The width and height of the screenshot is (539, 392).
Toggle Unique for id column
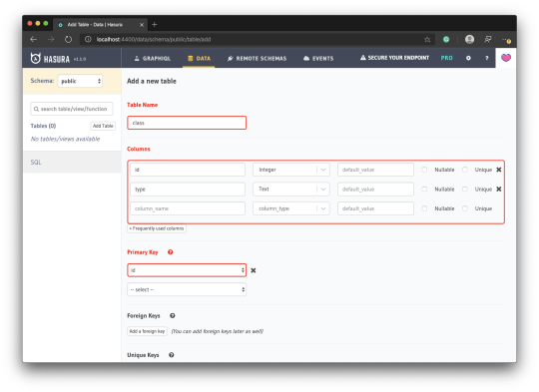pyautogui.click(x=465, y=170)
